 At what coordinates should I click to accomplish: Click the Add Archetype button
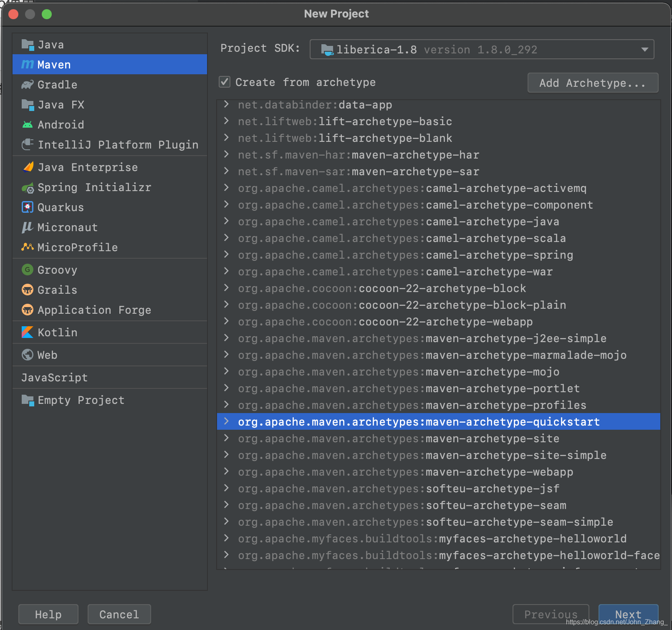point(593,83)
